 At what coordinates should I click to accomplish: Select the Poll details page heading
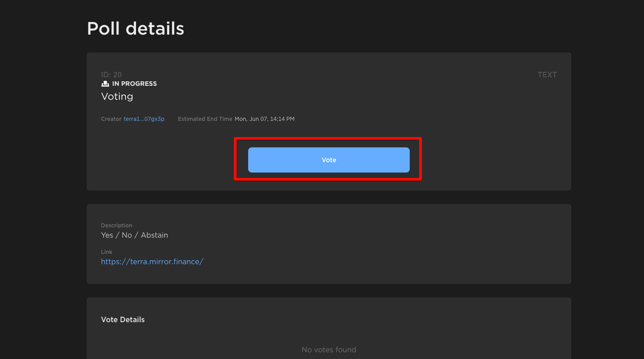[x=136, y=29]
